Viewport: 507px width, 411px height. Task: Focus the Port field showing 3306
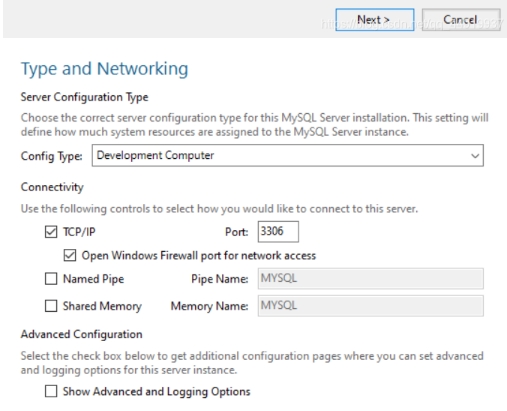click(278, 231)
